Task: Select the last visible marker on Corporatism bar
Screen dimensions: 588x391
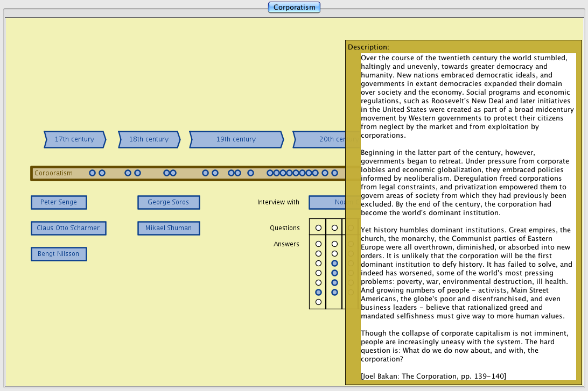Action: [334, 173]
